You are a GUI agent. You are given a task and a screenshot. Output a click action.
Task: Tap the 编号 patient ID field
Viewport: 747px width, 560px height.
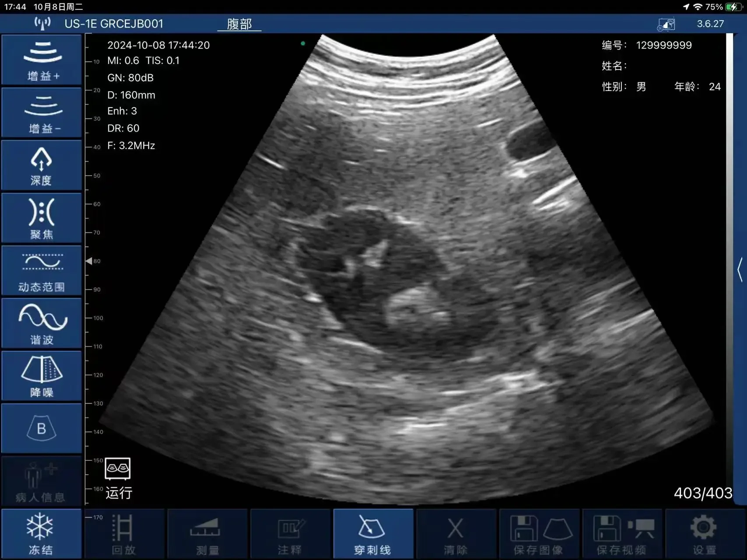(646, 45)
